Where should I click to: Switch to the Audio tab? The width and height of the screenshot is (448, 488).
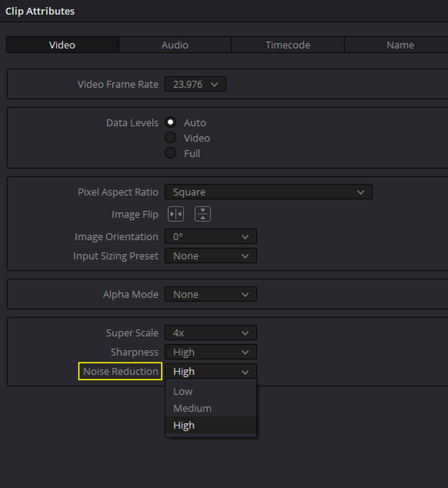175,45
